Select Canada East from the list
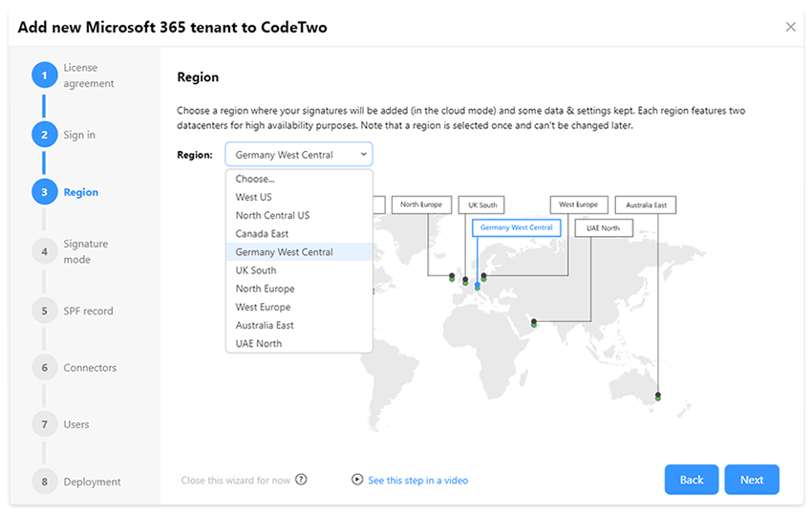The width and height of the screenshot is (812, 516). tap(299, 234)
